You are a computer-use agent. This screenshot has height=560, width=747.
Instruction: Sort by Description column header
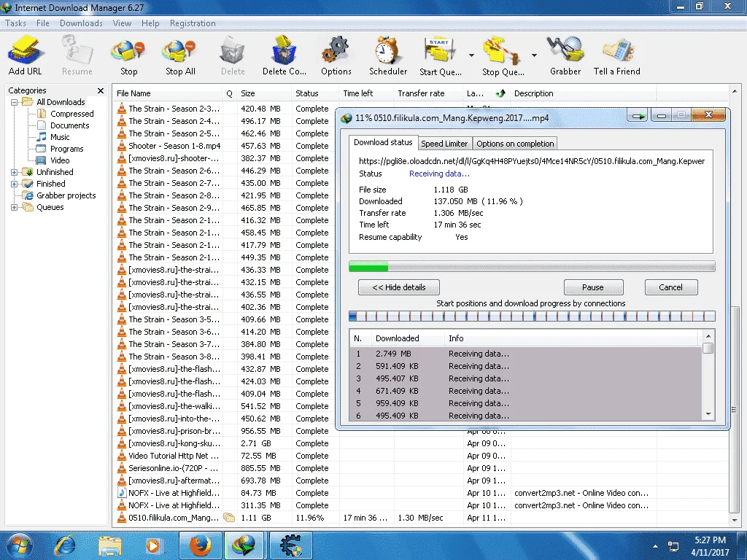coord(583,93)
